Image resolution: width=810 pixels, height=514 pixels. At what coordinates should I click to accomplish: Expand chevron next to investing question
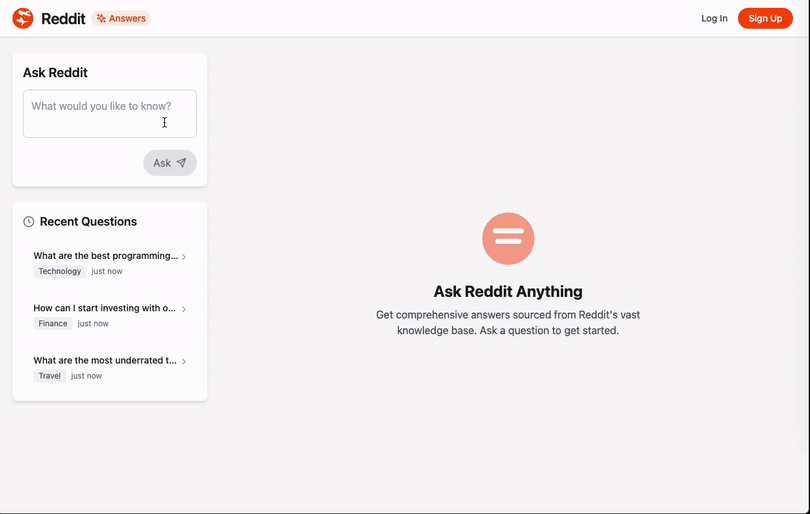pos(184,309)
